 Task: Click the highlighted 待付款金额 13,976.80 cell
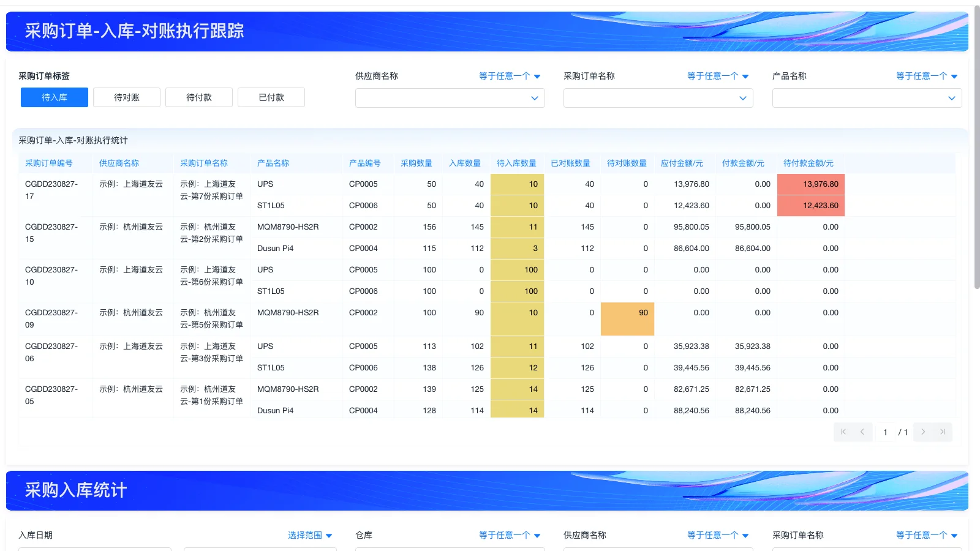(x=811, y=184)
